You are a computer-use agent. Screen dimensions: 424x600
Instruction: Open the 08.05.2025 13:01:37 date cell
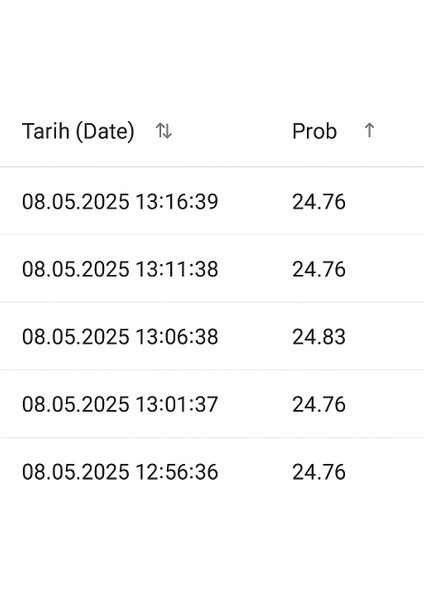pos(120,404)
